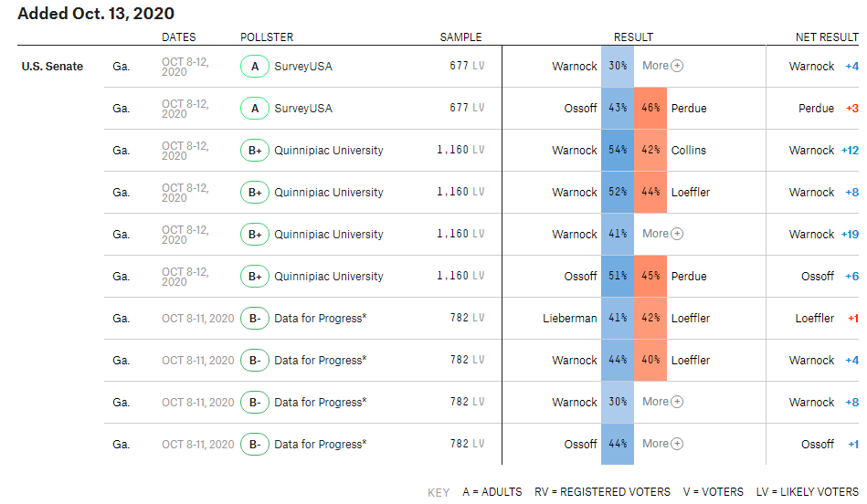867x504 pixels.
Task: Click the A grade badge on the Ossoff vs Perdue SurveyUSA row
Action: click(x=254, y=109)
